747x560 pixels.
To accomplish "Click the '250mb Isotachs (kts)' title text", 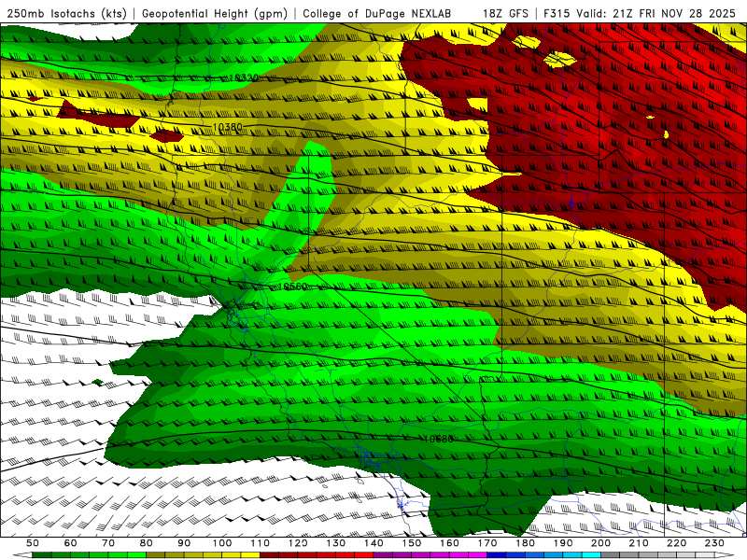I will [x=66, y=13].
